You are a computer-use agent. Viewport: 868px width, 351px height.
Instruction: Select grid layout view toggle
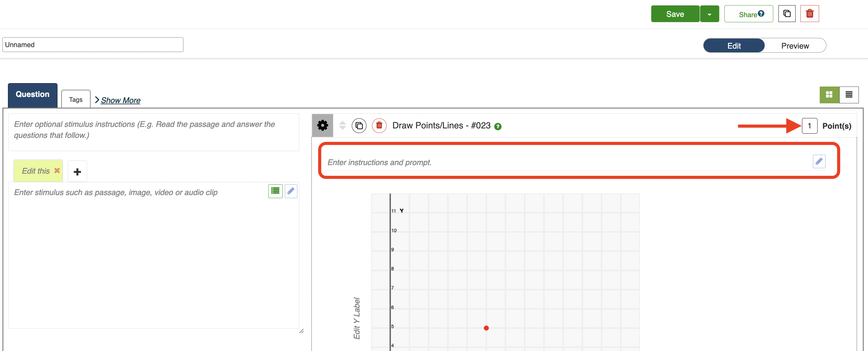click(x=829, y=95)
